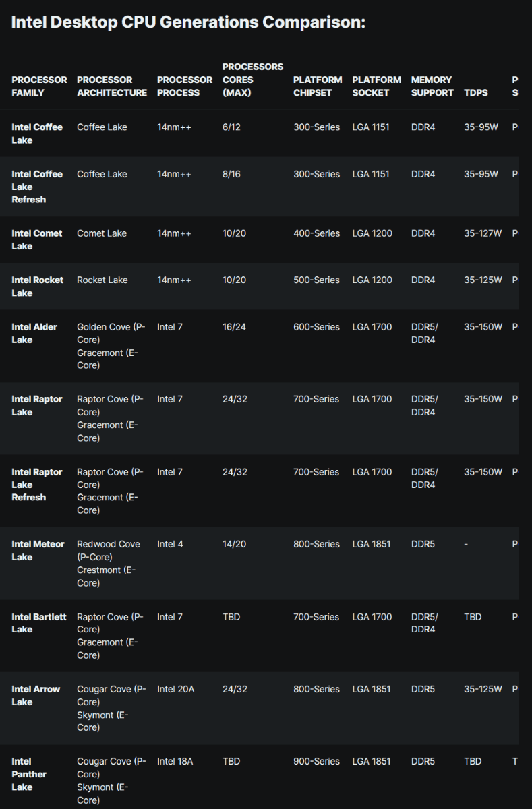Select the Intel Bartlett Lake row label

click(x=39, y=623)
